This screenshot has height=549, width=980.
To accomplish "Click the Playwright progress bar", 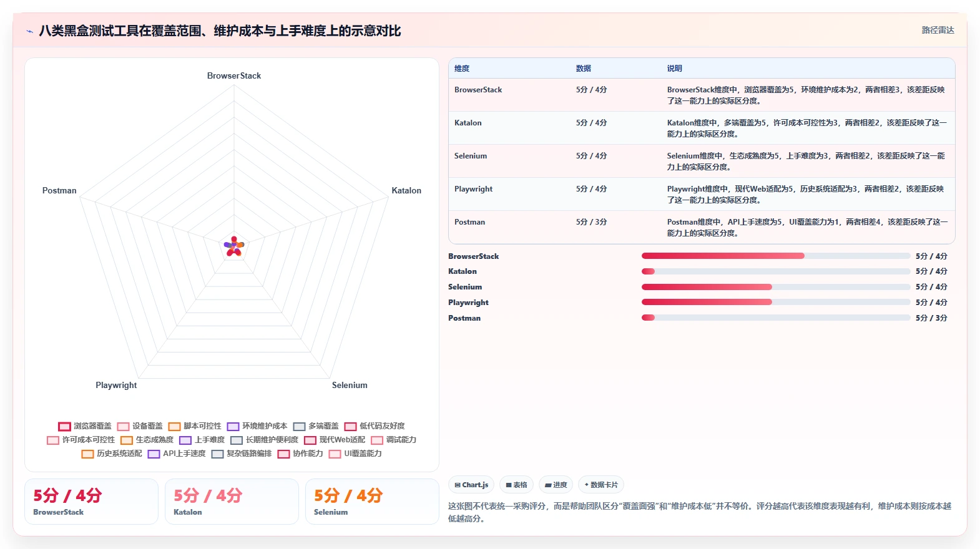I will pyautogui.click(x=776, y=302).
